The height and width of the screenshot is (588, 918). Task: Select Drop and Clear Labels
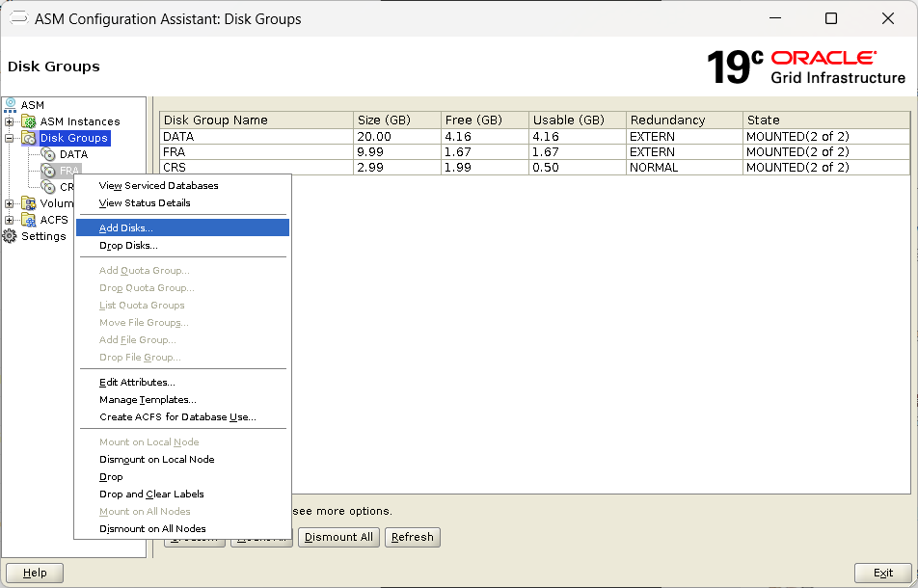coord(182,494)
